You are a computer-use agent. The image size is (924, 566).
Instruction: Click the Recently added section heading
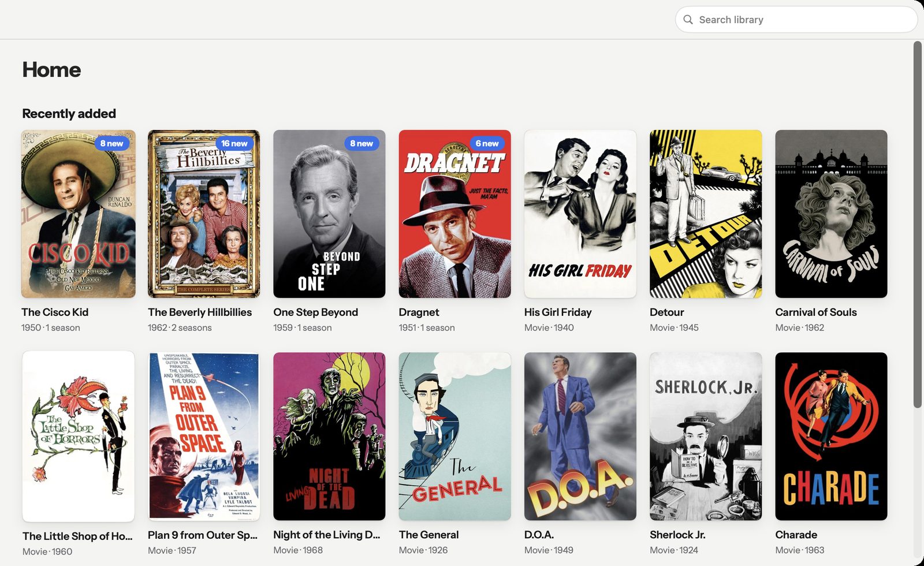click(69, 113)
